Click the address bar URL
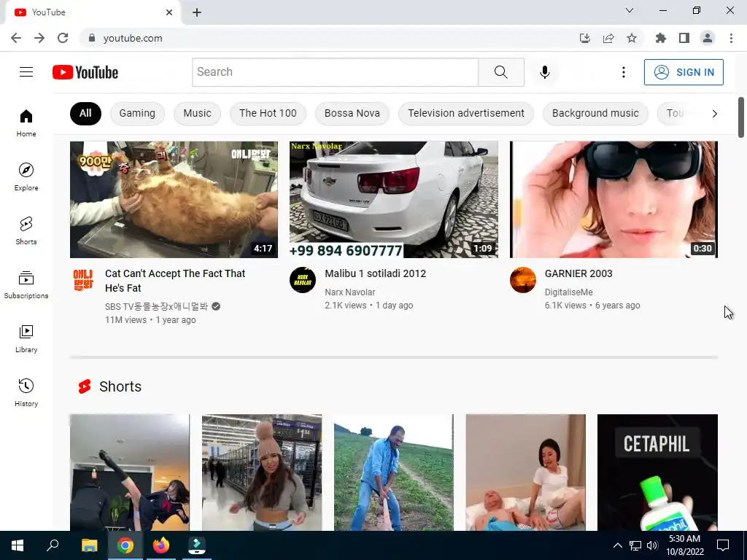 [x=133, y=38]
